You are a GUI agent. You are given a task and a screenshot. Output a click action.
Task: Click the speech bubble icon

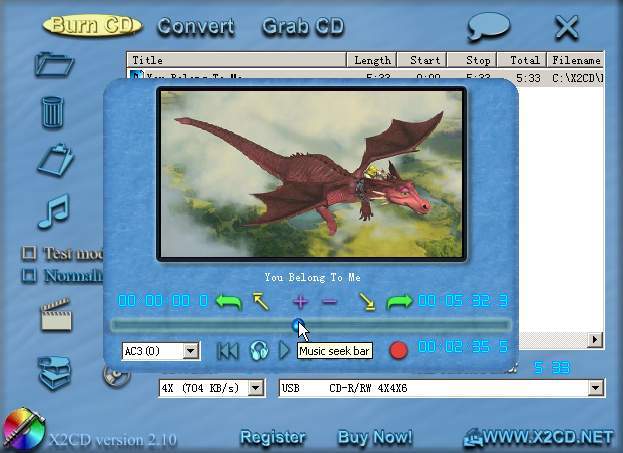488,26
